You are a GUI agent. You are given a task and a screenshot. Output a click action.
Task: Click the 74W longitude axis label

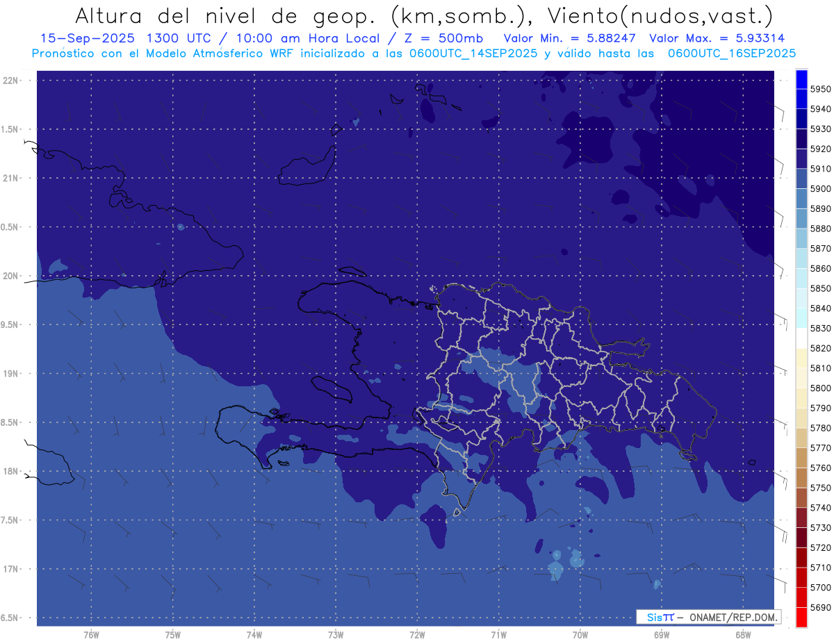(254, 635)
